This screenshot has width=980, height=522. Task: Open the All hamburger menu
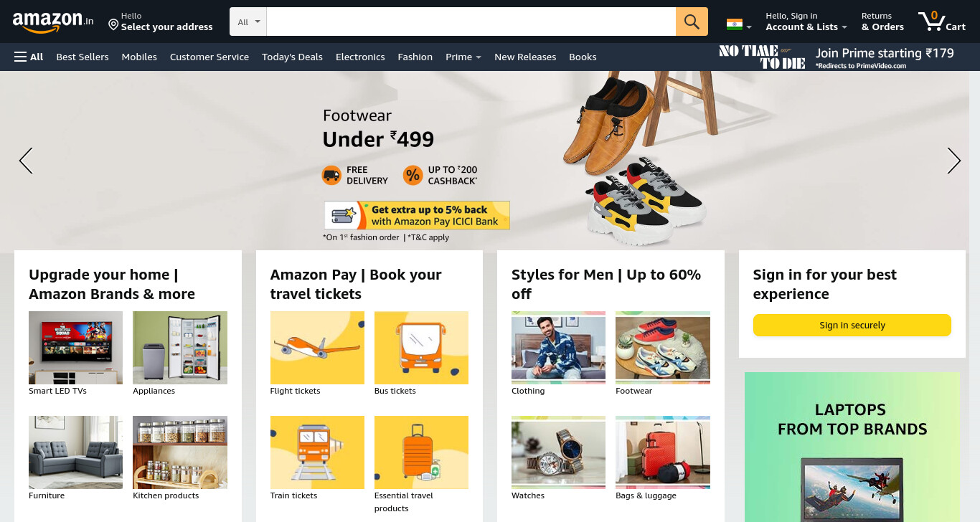[29, 57]
